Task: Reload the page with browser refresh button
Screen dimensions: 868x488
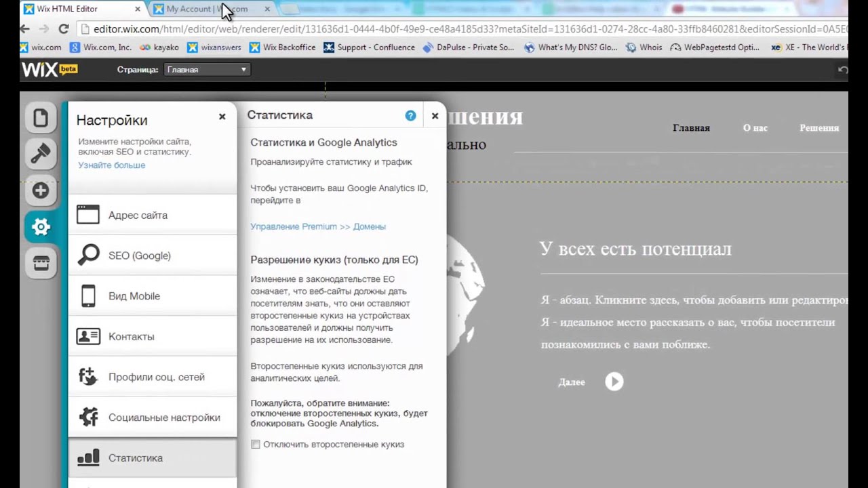Action: click(x=64, y=29)
